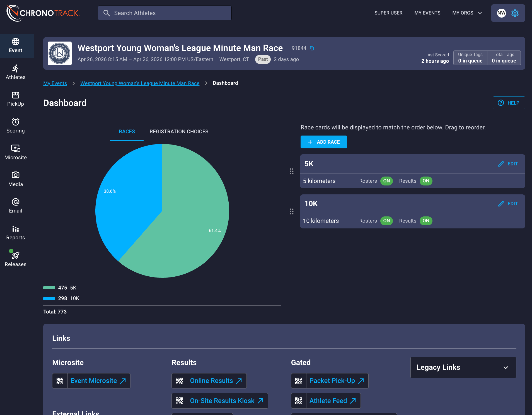Open the Athletes section in sidebar
The image size is (532, 415).
pyautogui.click(x=16, y=72)
